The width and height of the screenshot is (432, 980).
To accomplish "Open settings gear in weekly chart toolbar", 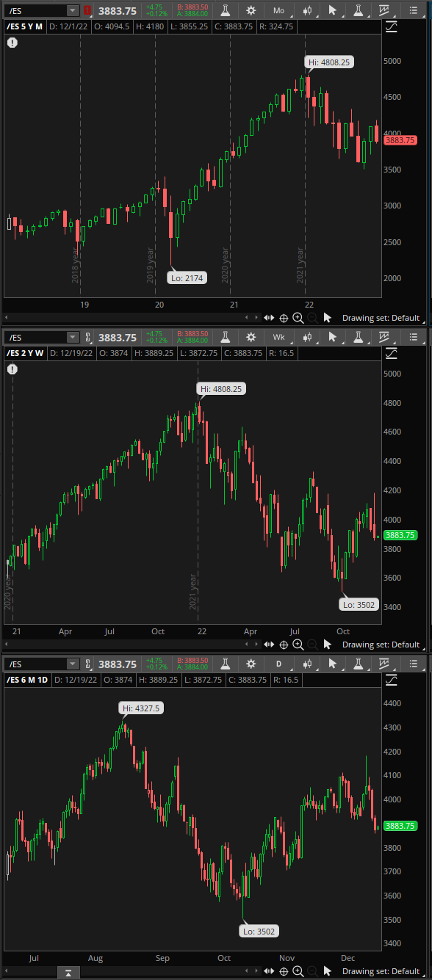I will point(251,337).
